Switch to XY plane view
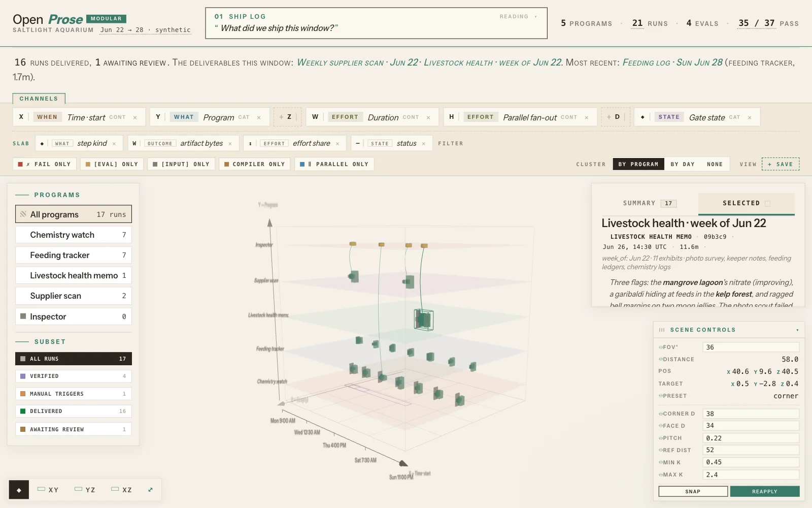This screenshot has width=812, height=508. [48, 490]
